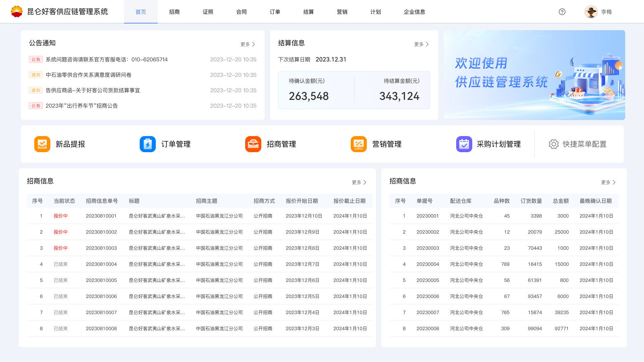Click the 招商管理 shortcut label
The width and height of the screenshot is (644, 362).
point(281,144)
